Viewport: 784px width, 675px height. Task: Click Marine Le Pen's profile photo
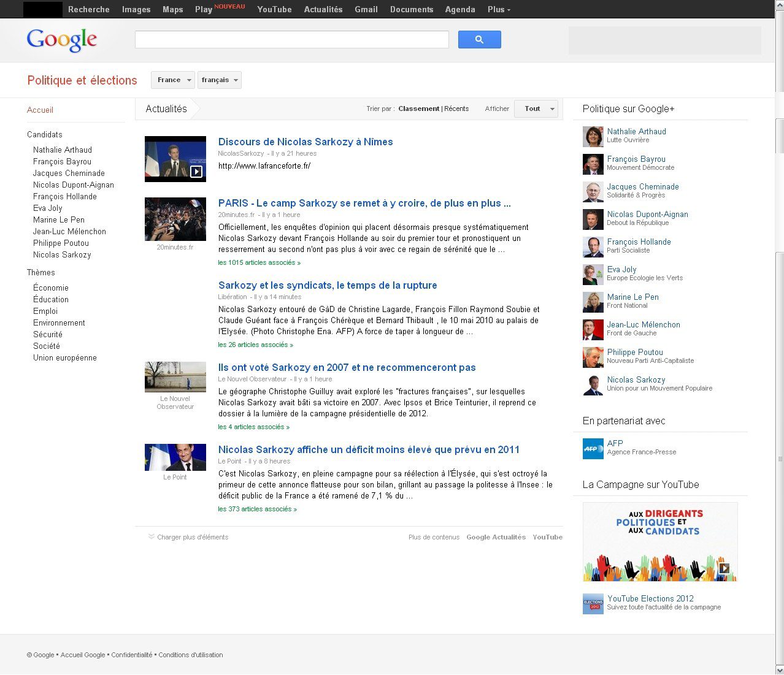pos(593,302)
